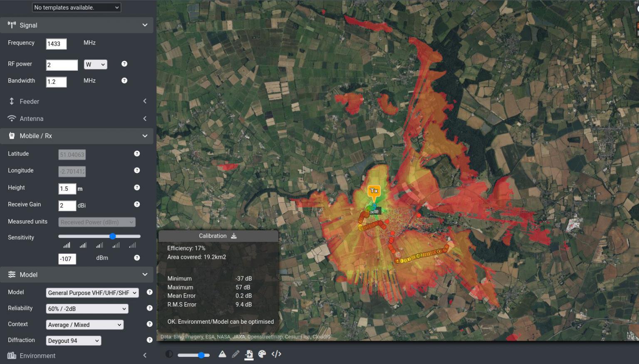Click the file import icon in bottom toolbar
Viewport: 639px width, 364px height.
click(x=249, y=354)
